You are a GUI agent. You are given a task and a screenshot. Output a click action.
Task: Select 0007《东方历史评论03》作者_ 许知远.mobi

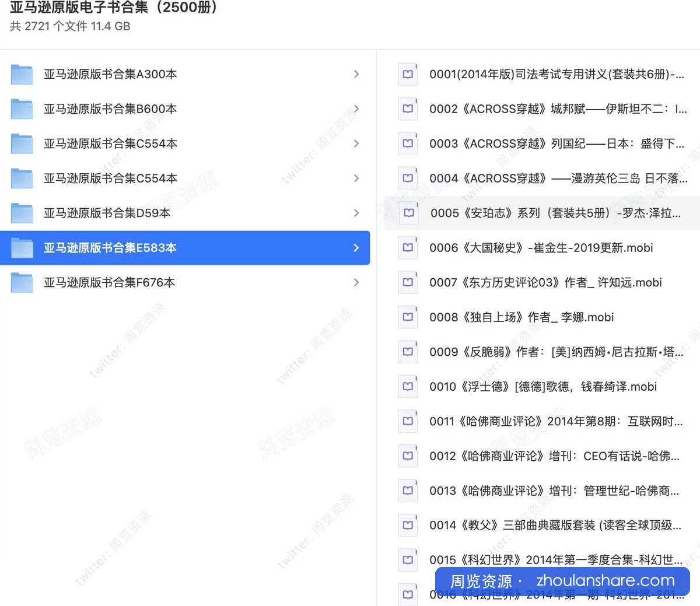click(x=546, y=282)
